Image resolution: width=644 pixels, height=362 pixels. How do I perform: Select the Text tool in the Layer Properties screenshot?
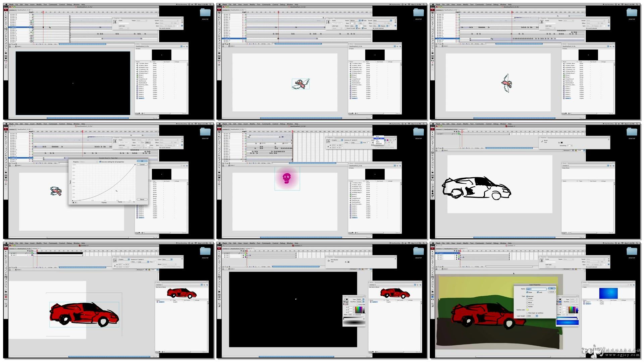[x=432, y=263]
